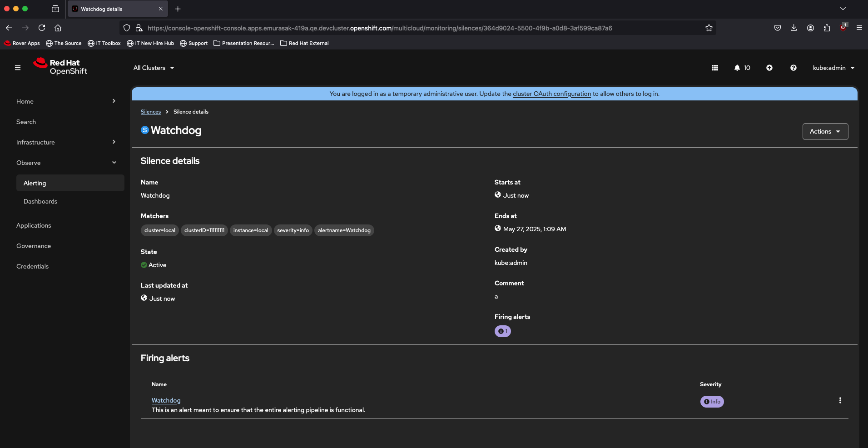
Task: Click the Ends at date May 27, 2025
Action: point(535,229)
